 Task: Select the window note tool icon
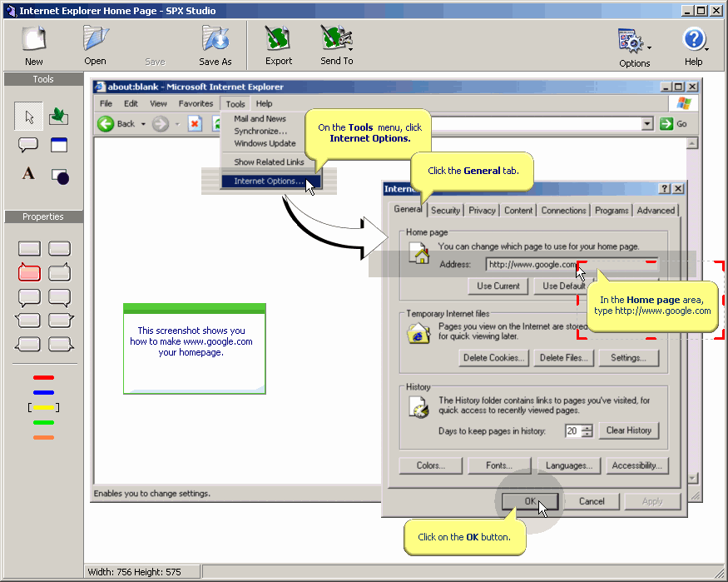point(59,146)
